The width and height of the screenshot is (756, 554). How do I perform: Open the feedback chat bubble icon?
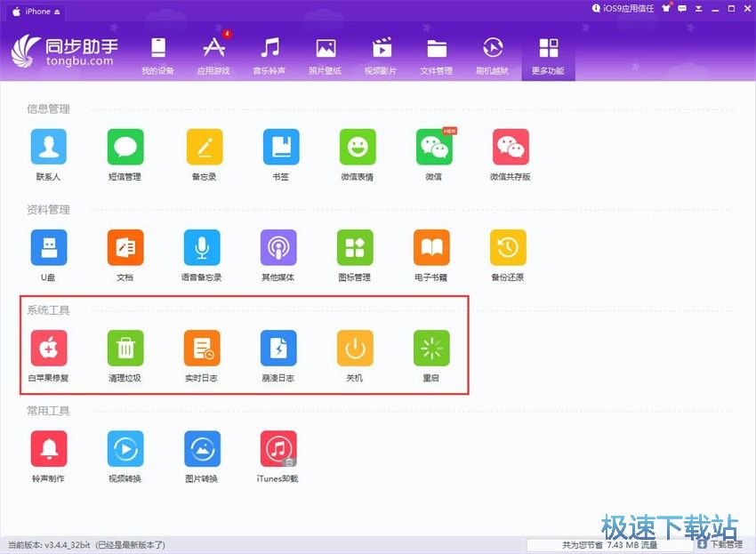pyautogui.click(x=682, y=8)
